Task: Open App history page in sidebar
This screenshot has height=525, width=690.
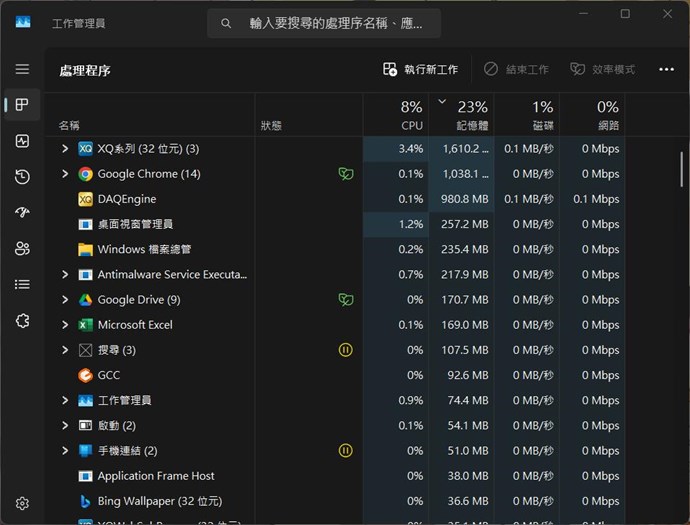Action: coord(22,177)
